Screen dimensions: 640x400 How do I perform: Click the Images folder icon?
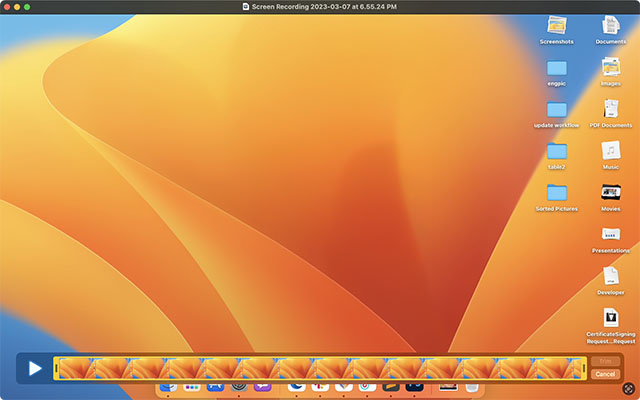point(610,66)
